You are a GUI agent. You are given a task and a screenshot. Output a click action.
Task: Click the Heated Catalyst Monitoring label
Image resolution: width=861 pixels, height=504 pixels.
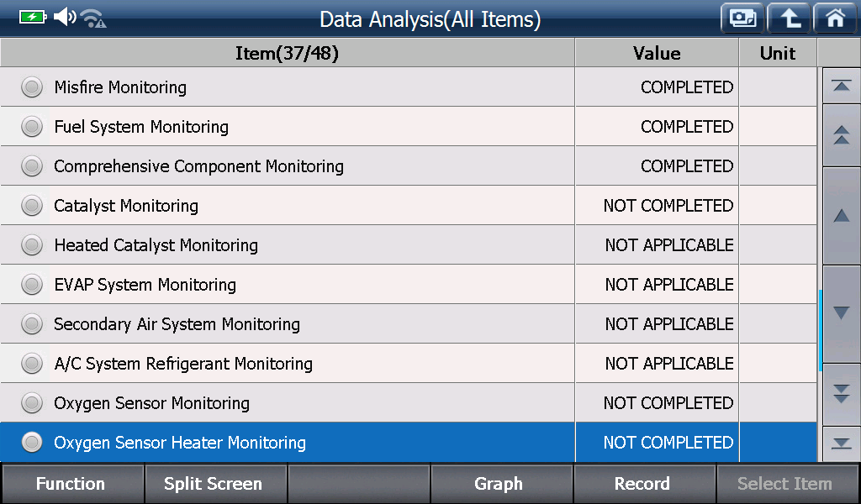(x=156, y=245)
